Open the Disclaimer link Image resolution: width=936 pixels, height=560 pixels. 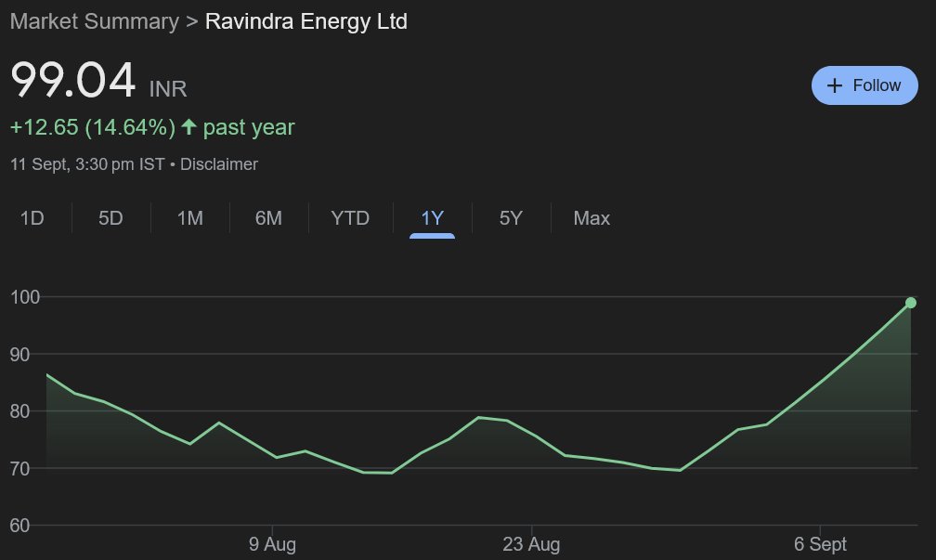click(219, 164)
